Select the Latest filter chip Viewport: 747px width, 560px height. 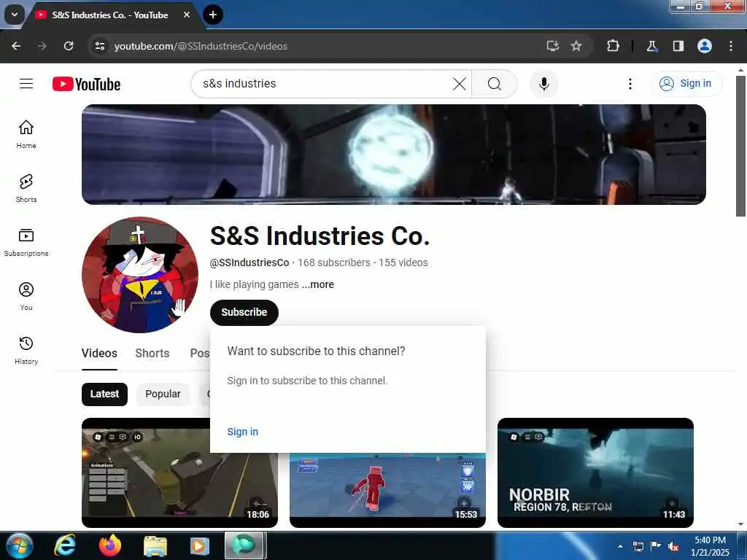[x=104, y=394]
